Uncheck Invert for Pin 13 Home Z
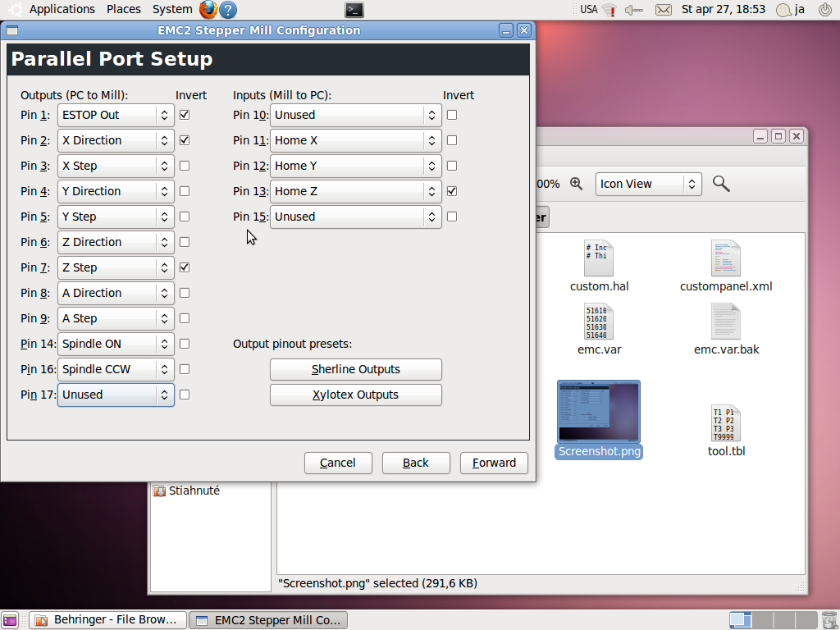 pyautogui.click(x=452, y=191)
